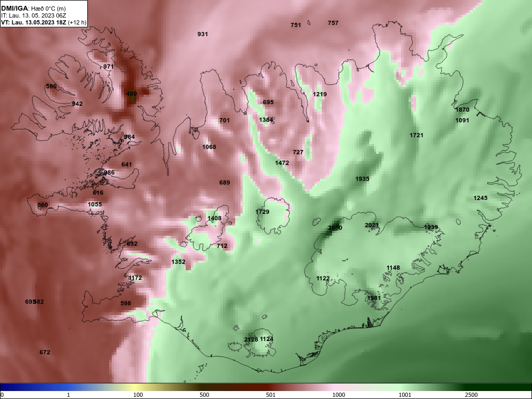Click the map value 971
The image size is (532, 399).
pos(109,66)
